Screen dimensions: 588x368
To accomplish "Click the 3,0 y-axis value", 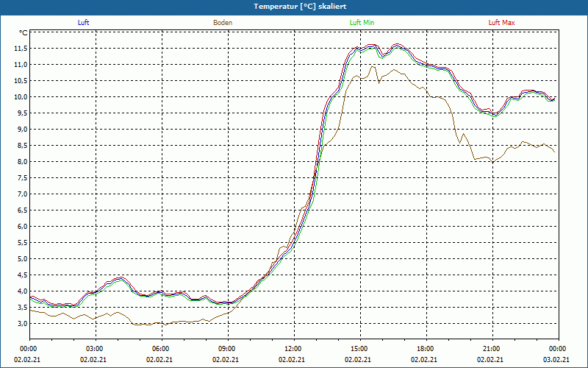I will (x=22, y=323).
